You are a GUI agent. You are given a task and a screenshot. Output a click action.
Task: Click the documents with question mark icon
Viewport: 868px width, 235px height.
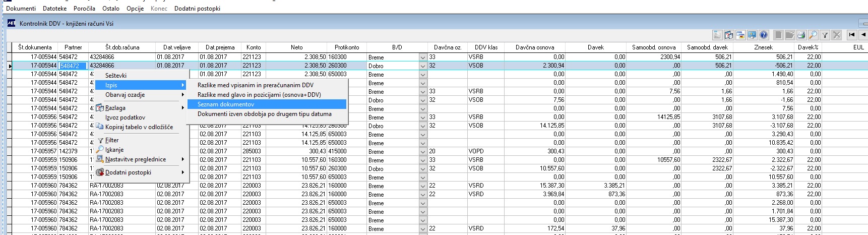pyautogui.click(x=729, y=35)
